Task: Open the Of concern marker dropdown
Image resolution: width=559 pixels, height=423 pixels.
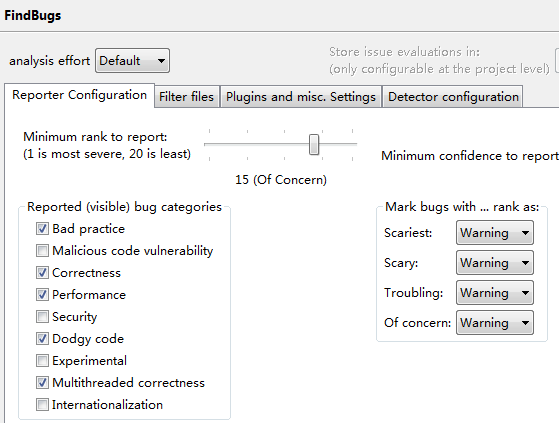Action: [495, 323]
